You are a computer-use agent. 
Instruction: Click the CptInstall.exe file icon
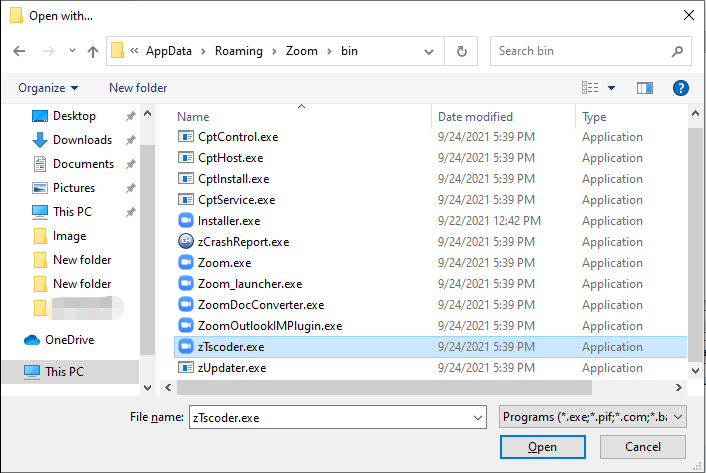pos(186,179)
